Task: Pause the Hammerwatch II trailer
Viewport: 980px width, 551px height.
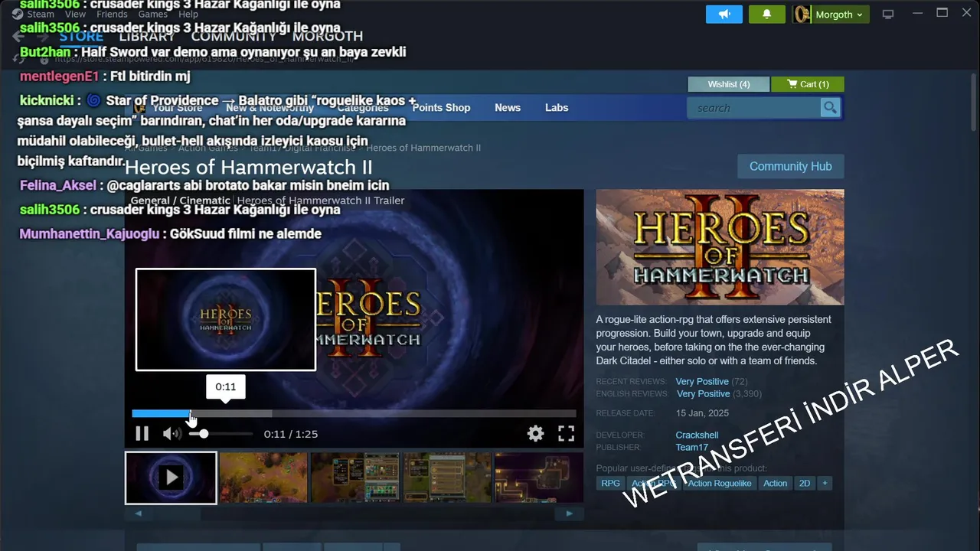Action: coord(142,434)
